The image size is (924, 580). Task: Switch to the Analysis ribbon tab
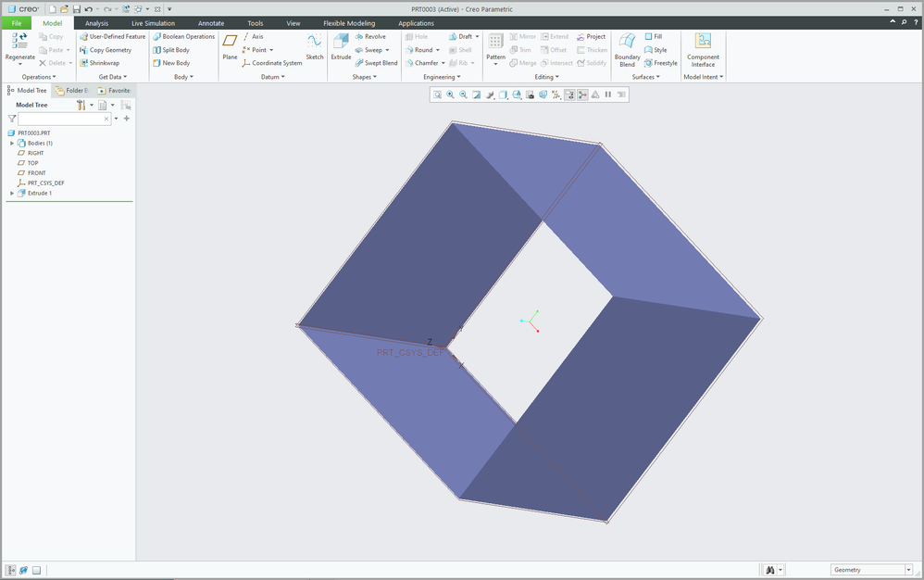[96, 23]
